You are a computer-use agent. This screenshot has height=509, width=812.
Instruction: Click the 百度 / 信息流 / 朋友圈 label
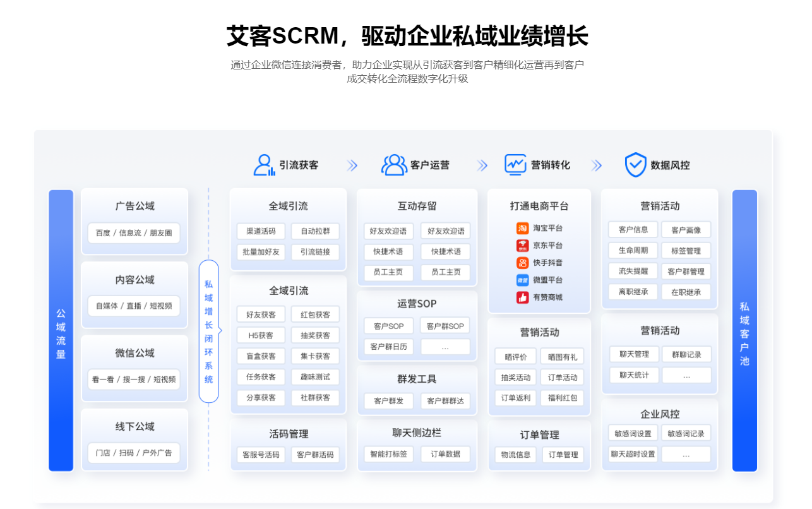tap(134, 233)
